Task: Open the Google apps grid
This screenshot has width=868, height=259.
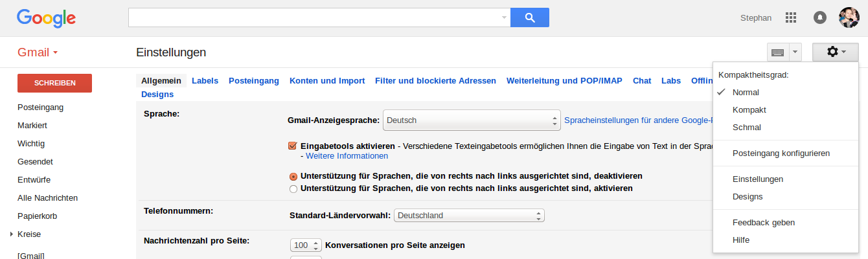Action: (x=790, y=17)
